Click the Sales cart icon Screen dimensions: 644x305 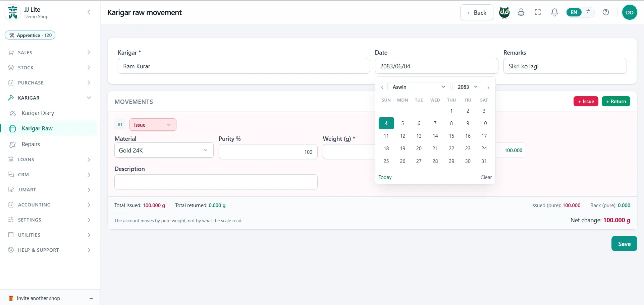point(11,53)
